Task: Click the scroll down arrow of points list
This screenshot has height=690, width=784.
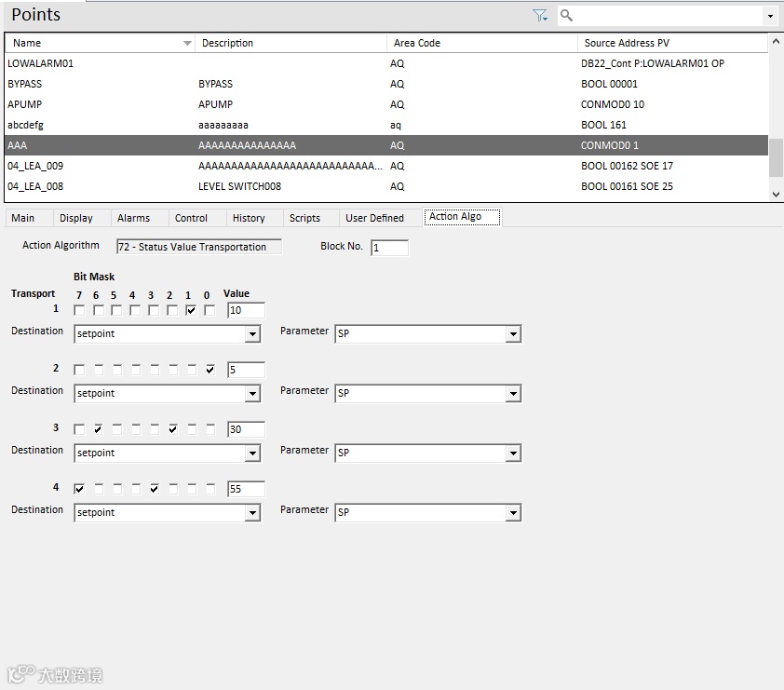Action: pyautogui.click(x=776, y=195)
